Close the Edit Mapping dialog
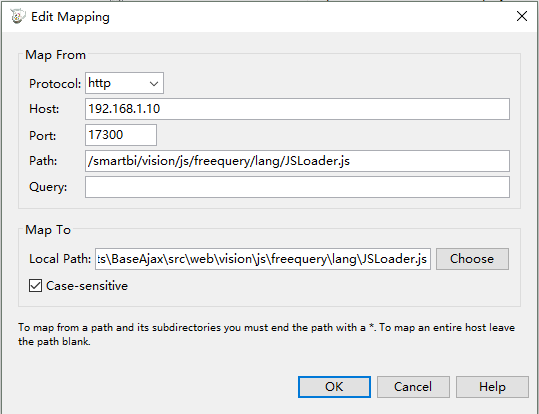539x414 pixels. click(522, 16)
